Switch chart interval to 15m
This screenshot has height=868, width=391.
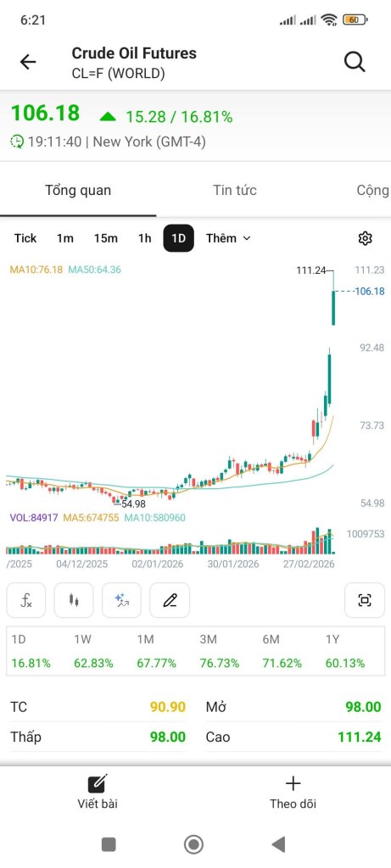click(x=106, y=238)
